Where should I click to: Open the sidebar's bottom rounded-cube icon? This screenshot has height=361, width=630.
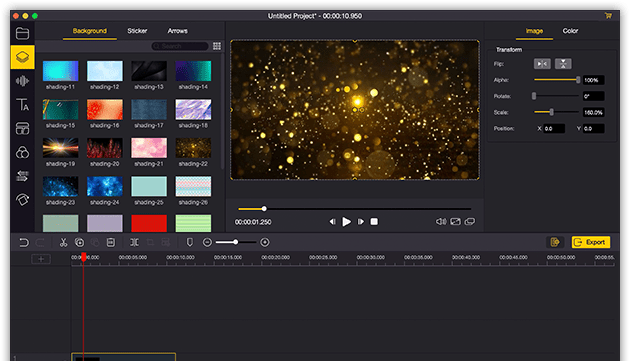click(x=22, y=199)
